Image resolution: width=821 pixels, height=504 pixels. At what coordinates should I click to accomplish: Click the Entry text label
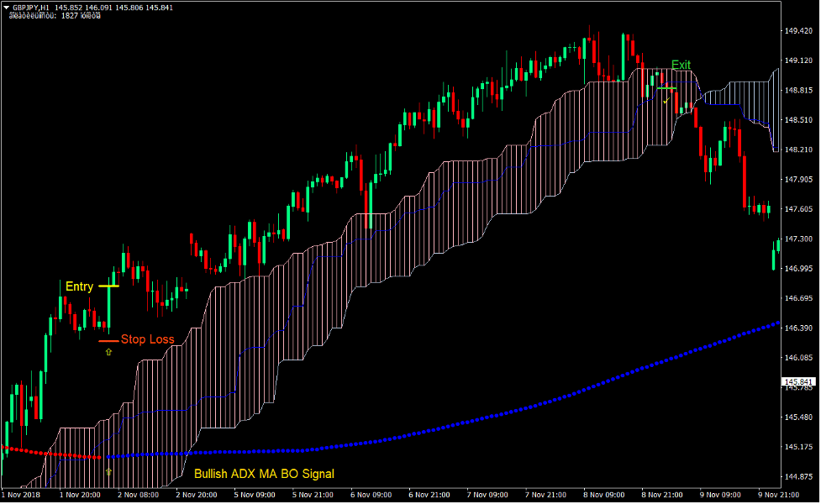[x=79, y=287]
